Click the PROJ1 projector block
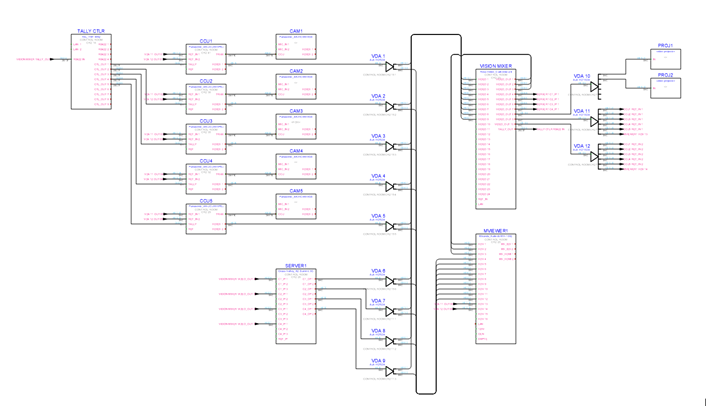Viewport: 706px width, 406px height. coord(665,60)
